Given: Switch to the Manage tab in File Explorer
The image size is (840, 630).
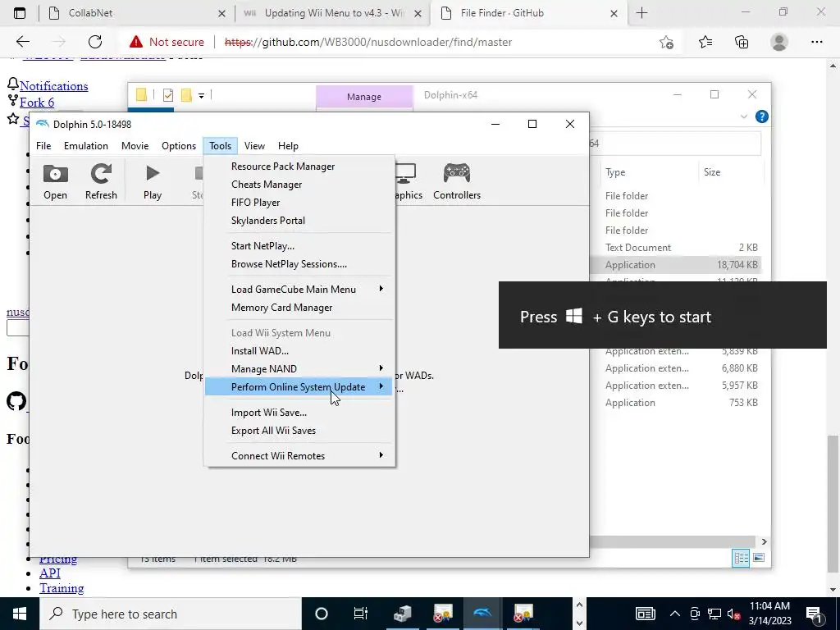Looking at the screenshot, I should pos(364,97).
